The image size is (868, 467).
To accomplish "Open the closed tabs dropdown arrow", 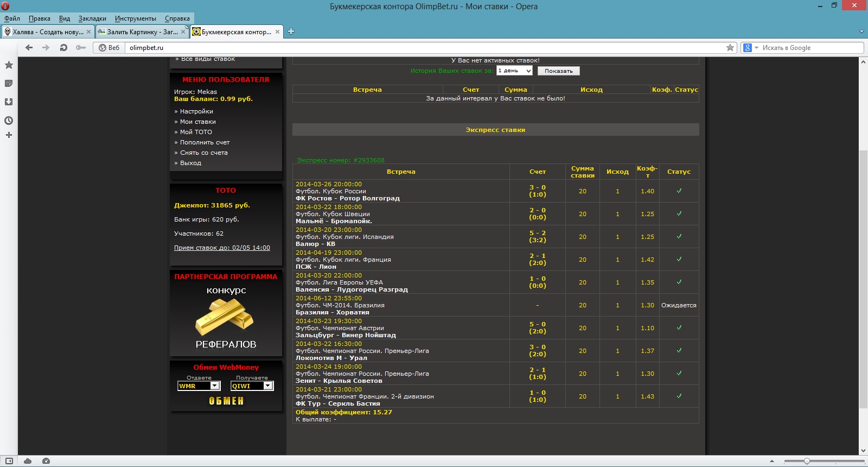I will (x=861, y=31).
